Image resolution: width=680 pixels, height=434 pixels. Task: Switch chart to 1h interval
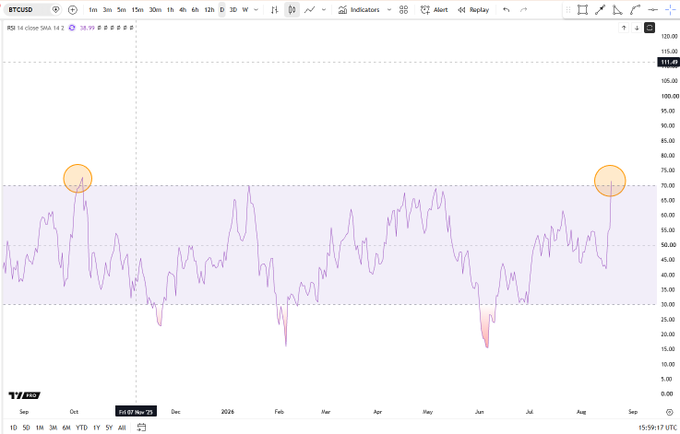(x=170, y=10)
